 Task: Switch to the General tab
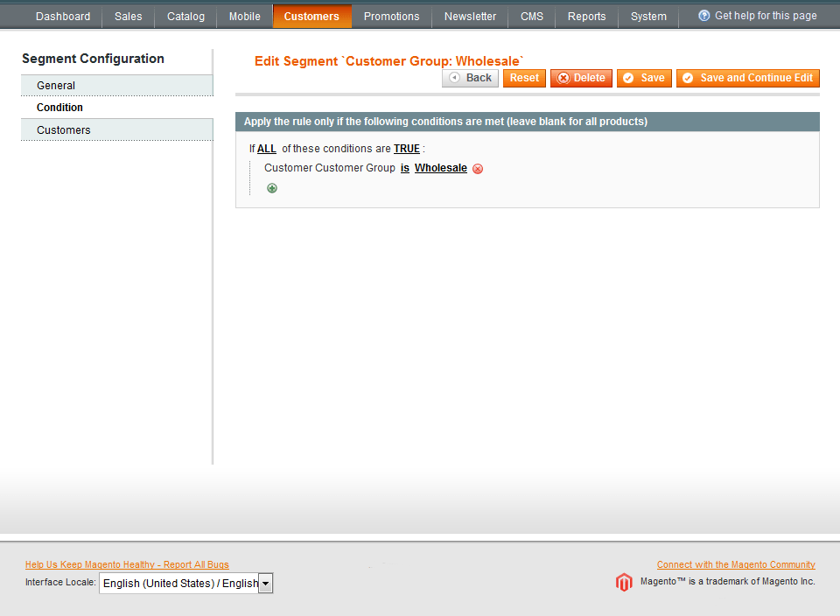click(116, 86)
